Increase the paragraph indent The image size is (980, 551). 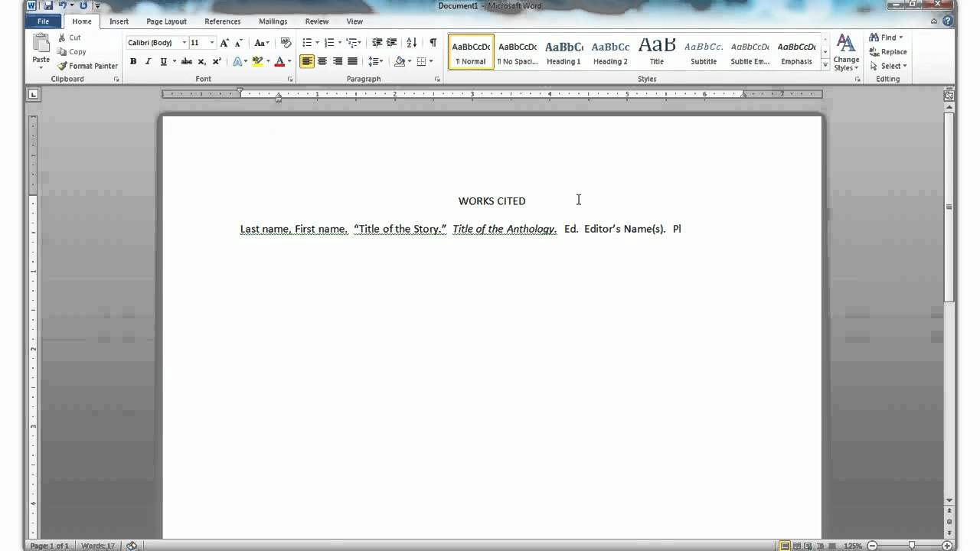(393, 43)
